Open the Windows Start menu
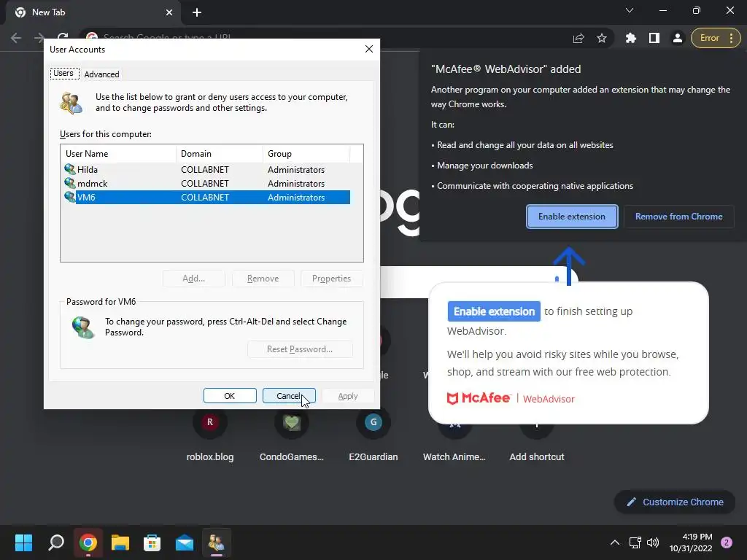The height and width of the screenshot is (560, 747). 24,542
